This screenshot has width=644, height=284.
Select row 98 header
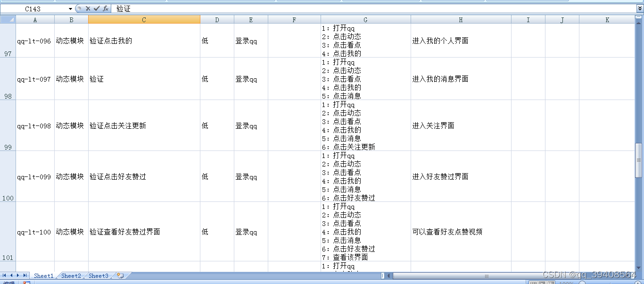(x=8, y=78)
